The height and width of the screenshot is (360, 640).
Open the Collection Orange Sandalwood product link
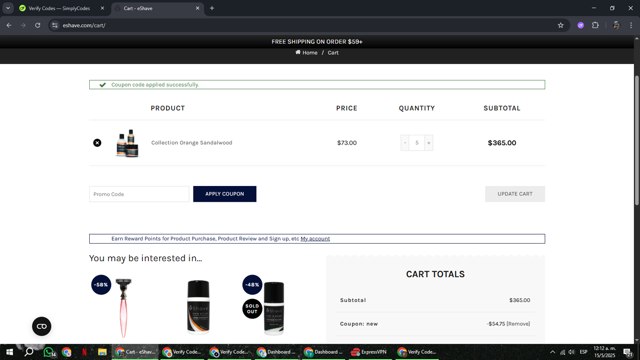[191, 142]
